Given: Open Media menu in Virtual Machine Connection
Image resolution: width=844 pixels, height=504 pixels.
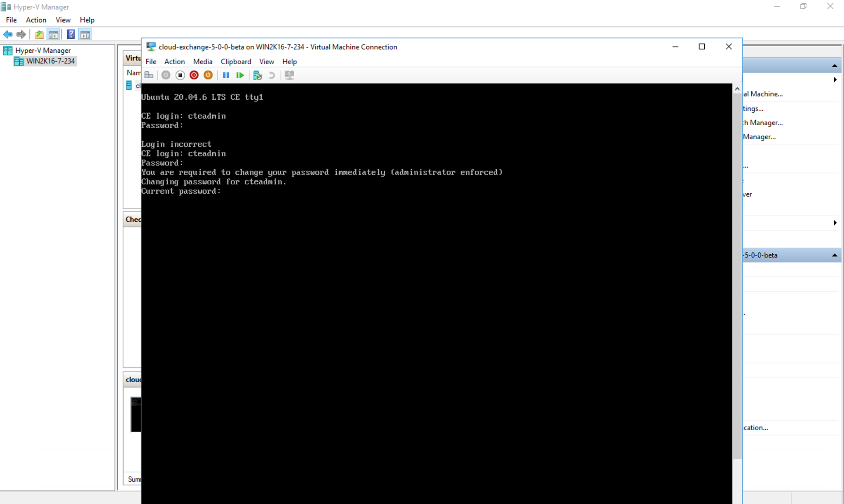Looking at the screenshot, I should pyautogui.click(x=203, y=61).
